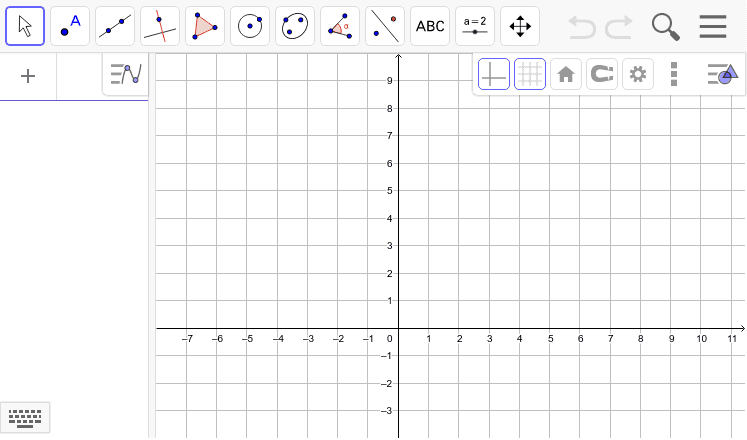Screen dimensions: 747x440
Task: Toggle the grid display
Action: click(x=530, y=74)
